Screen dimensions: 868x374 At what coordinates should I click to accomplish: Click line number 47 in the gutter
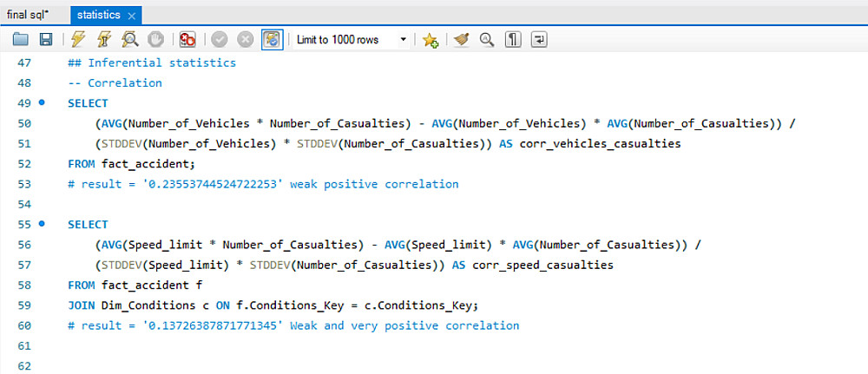[23, 62]
